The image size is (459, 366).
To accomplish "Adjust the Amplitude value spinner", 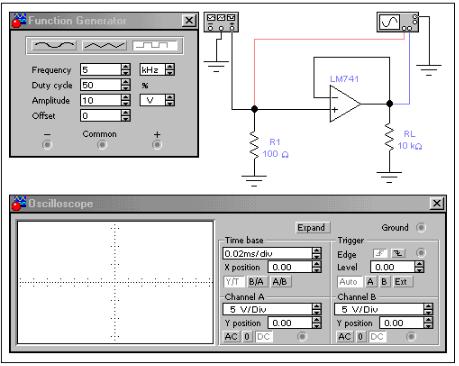I will click(125, 100).
